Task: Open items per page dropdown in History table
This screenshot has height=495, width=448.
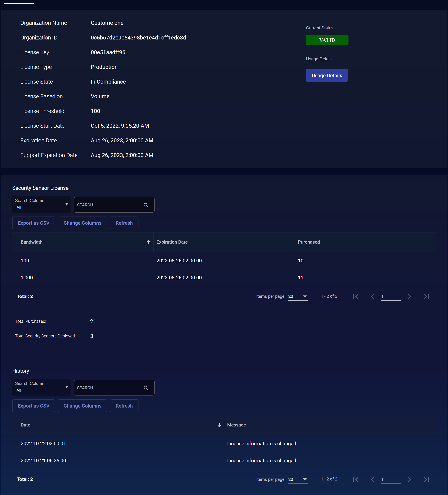Action: click(298, 480)
